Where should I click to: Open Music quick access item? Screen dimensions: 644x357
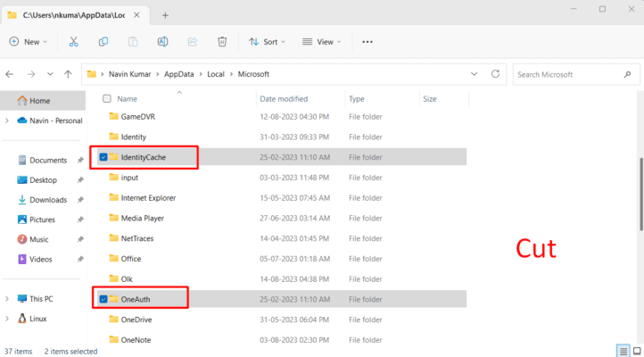38,239
